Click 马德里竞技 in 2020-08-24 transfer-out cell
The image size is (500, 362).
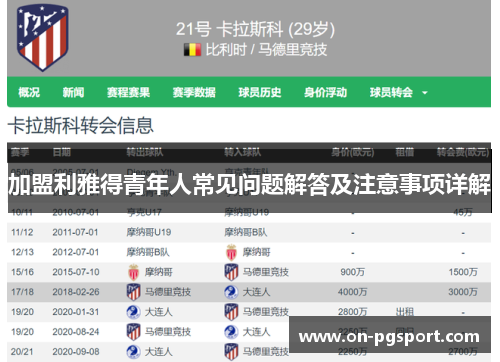point(168,332)
